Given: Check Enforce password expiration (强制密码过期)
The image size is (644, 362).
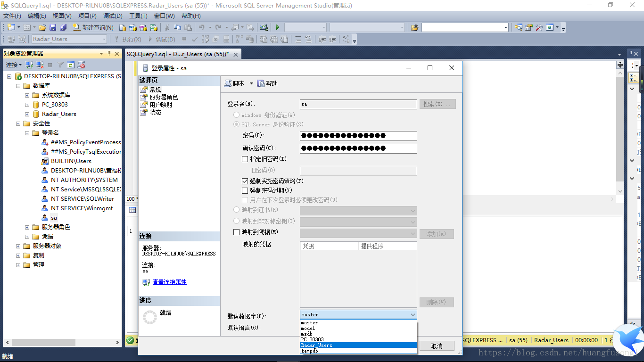Looking at the screenshot, I should [245, 190].
